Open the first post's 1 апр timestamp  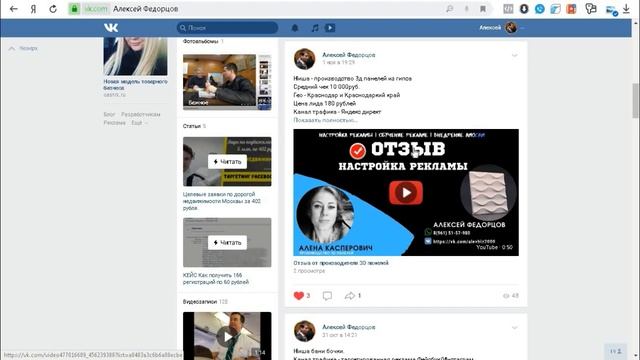(338, 62)
